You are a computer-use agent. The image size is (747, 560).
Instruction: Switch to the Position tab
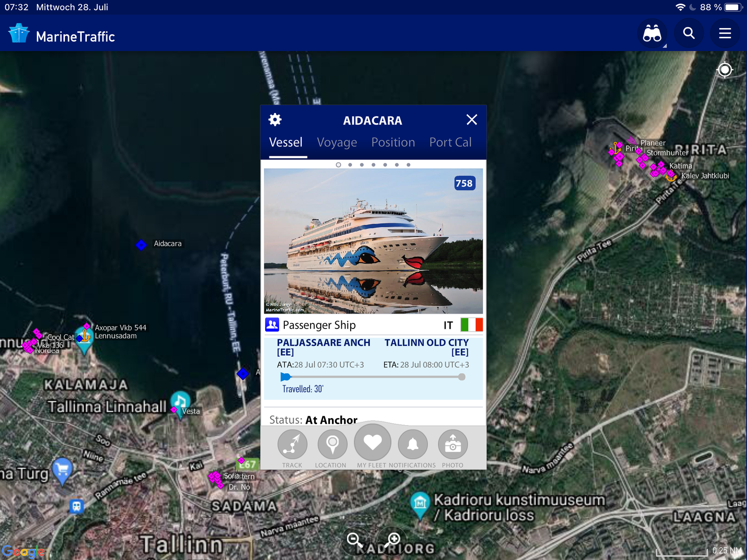pyautogui.click(x=393, y=142)
